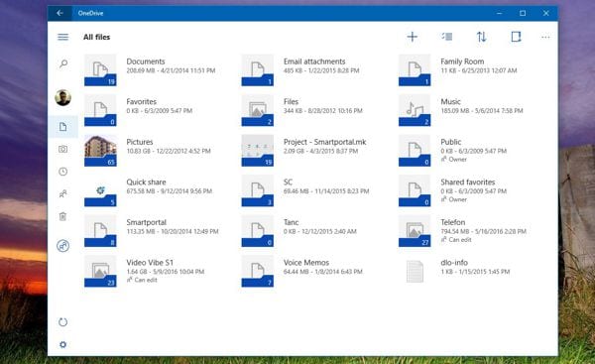
Task: Click the Music folder name
Action: coord(450,102)
